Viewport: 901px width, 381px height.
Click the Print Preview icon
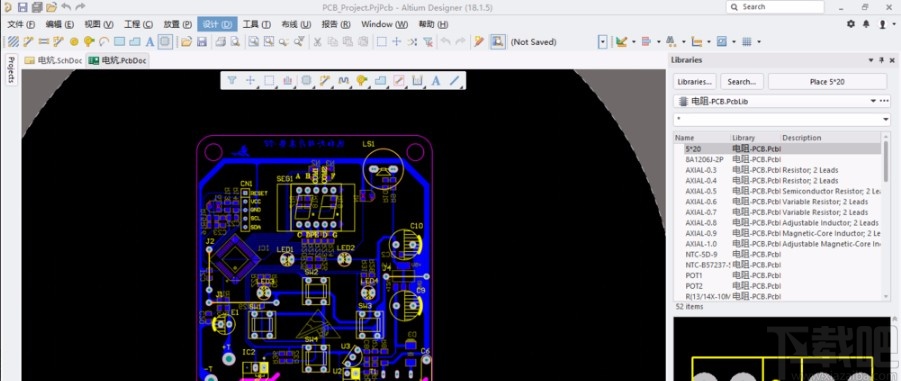235,41
